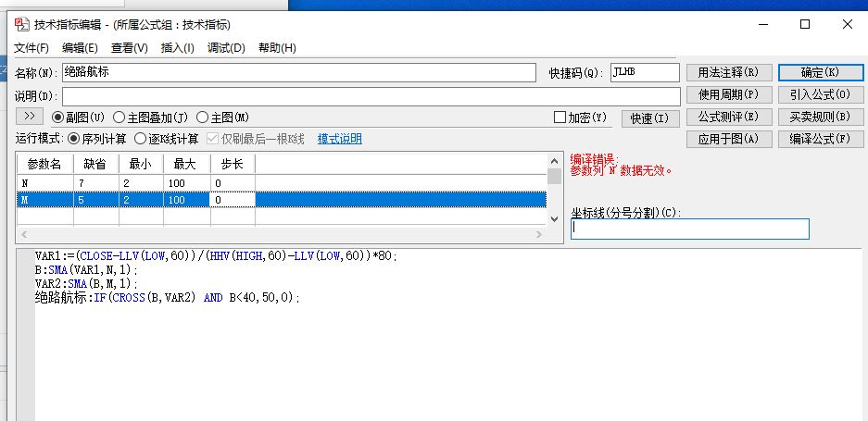Open the 帮助(H) menu
Screen dimensions: 868x421
277,48
